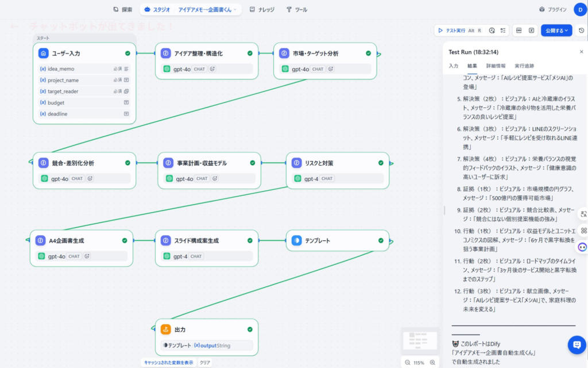Click the アイデア整理・構造化 LLM node icon
Image resolution: width=588 pixels, height=368 pixels.
[x=166, y=53]
